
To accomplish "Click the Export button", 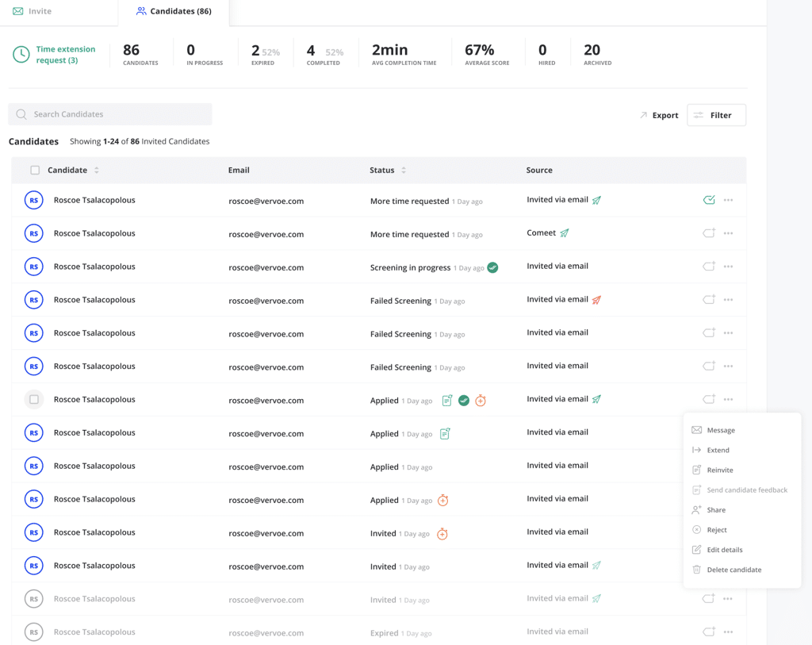I will [x=659, y=115].
